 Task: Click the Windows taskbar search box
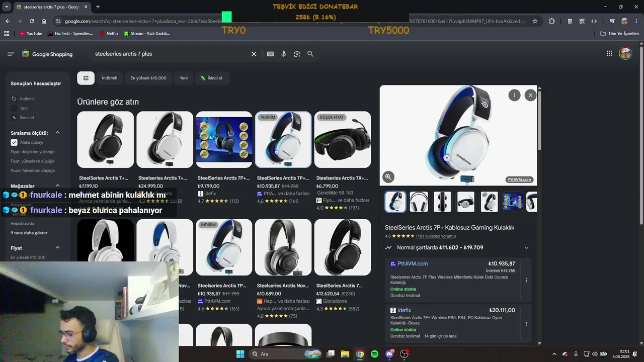[x=286, y=354]
